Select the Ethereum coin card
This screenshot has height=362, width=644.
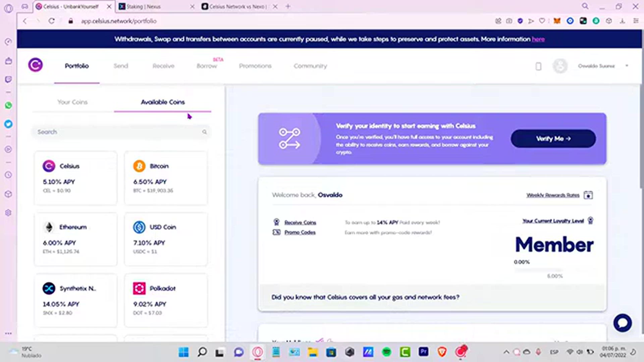tap(76, 239)
